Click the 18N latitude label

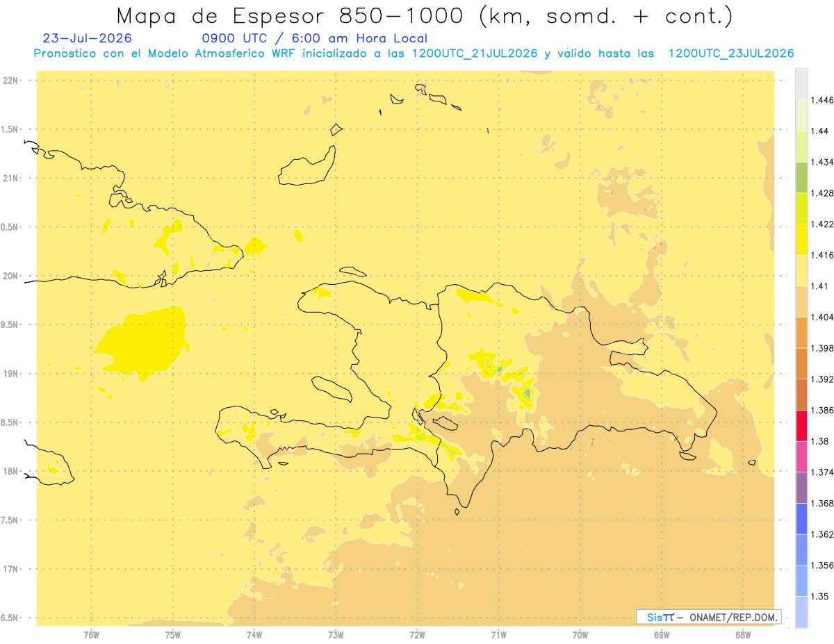pos(11,471)
